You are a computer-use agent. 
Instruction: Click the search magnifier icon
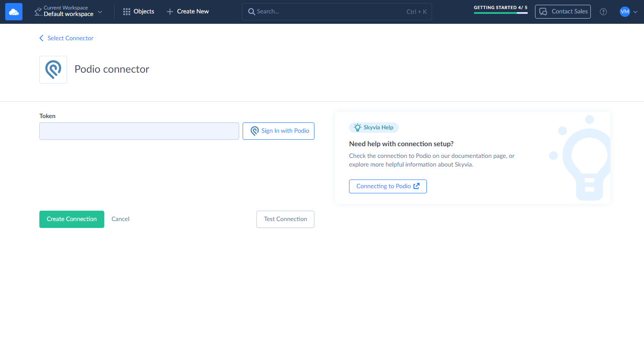pos(251,12)
